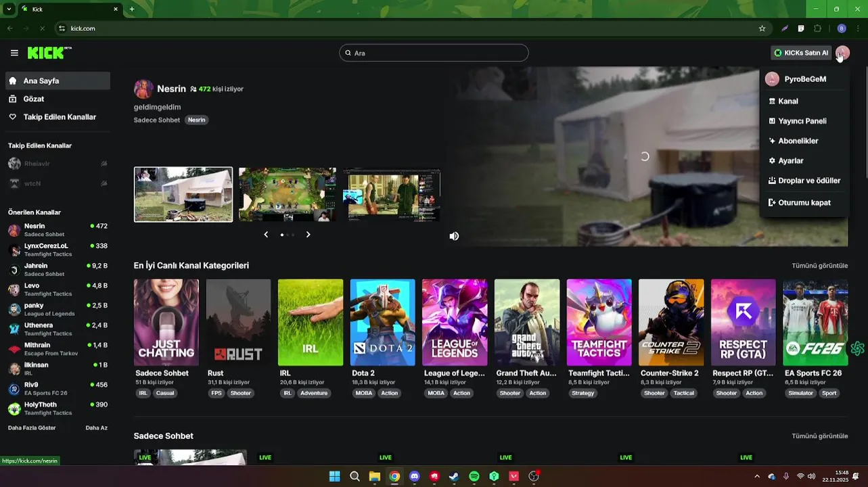This screenshot has width=868, height=487.
Task: Open Riv9 recommended channel
Action: 58,389
